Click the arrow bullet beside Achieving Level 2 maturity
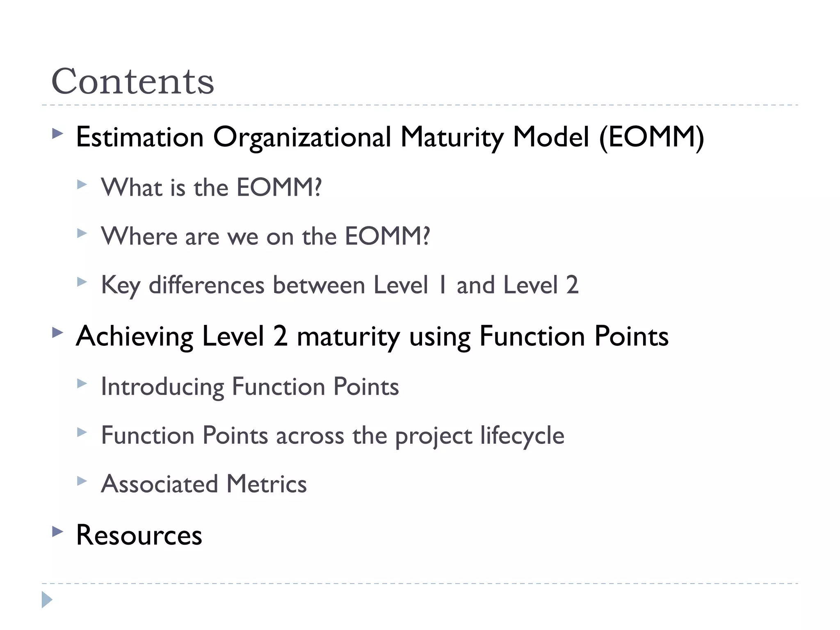Image resolution: width=840 pixels, height=630 pixels. [x=58, y=333]
